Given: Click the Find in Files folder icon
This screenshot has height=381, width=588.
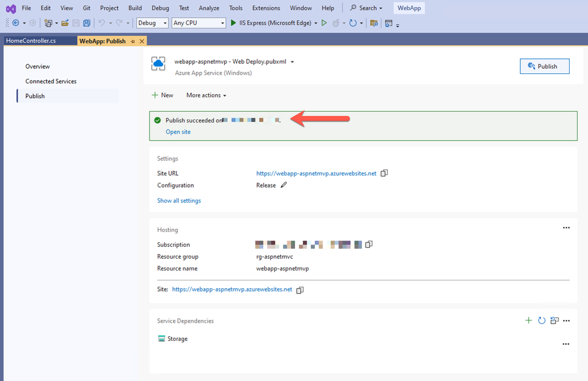Looking at the screenshot, I should click(x=374, y=24).
